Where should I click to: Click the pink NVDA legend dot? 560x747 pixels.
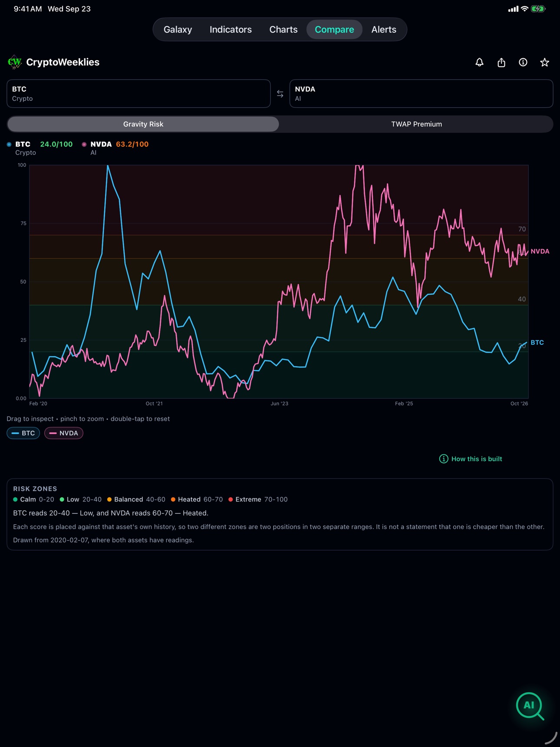click(84, 144)
